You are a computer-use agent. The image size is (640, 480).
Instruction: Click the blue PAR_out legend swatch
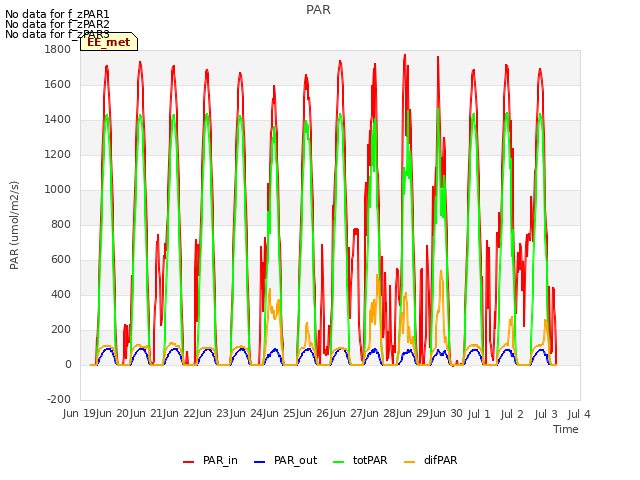(259, 462)
